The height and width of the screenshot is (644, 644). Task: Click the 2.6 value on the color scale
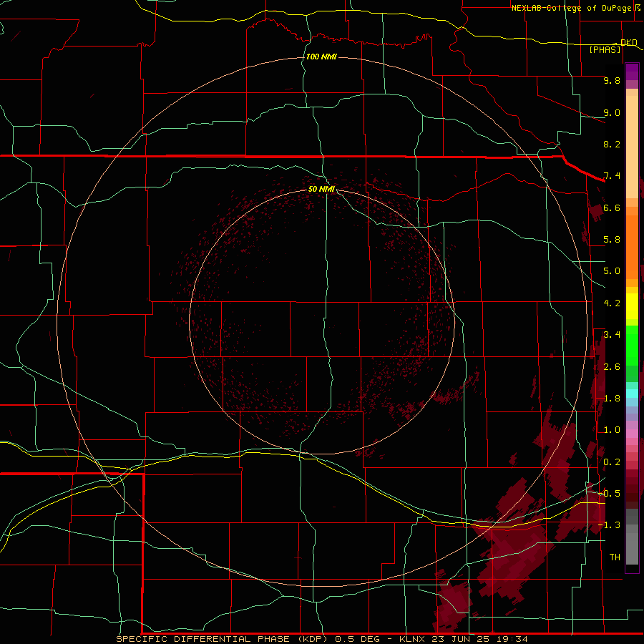pyautogui.click(x=612, y=367)
